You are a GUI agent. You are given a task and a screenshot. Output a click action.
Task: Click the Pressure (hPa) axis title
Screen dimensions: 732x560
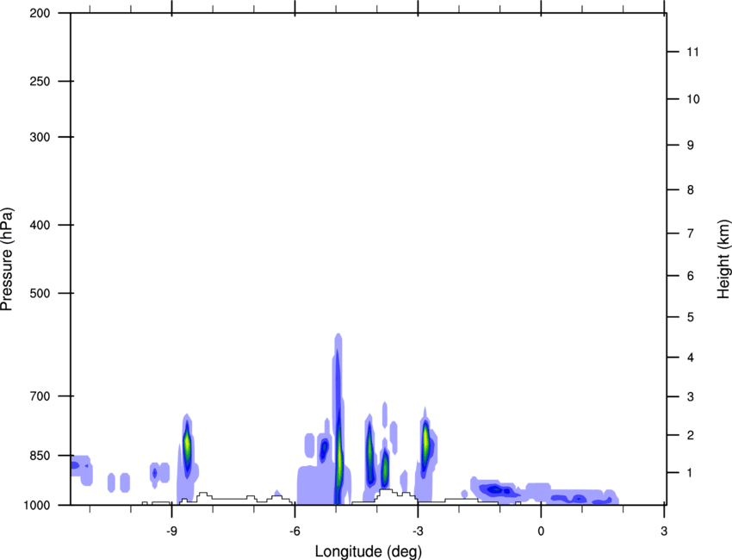pyautogui.click(x=7, y=259)
